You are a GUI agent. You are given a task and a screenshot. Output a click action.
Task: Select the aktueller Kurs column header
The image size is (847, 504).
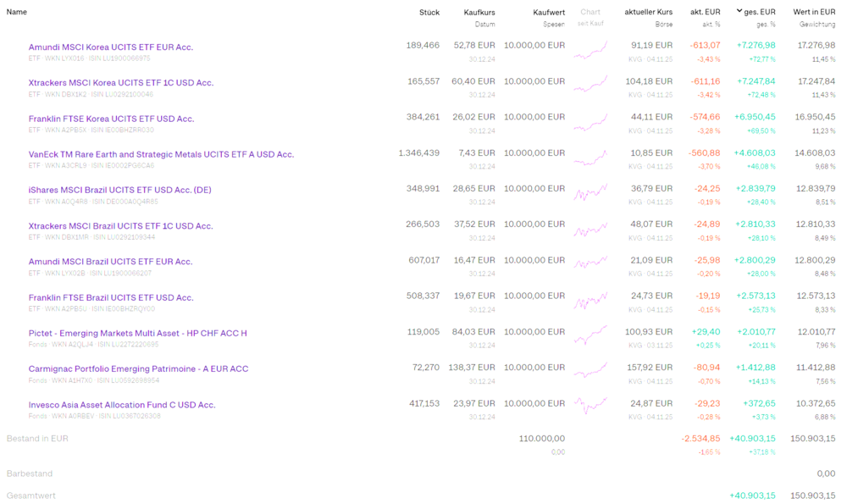pos(648,12)
